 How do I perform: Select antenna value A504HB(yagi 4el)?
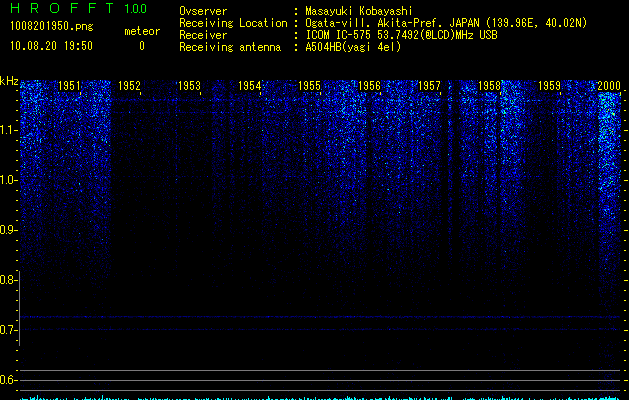point(353,47)
